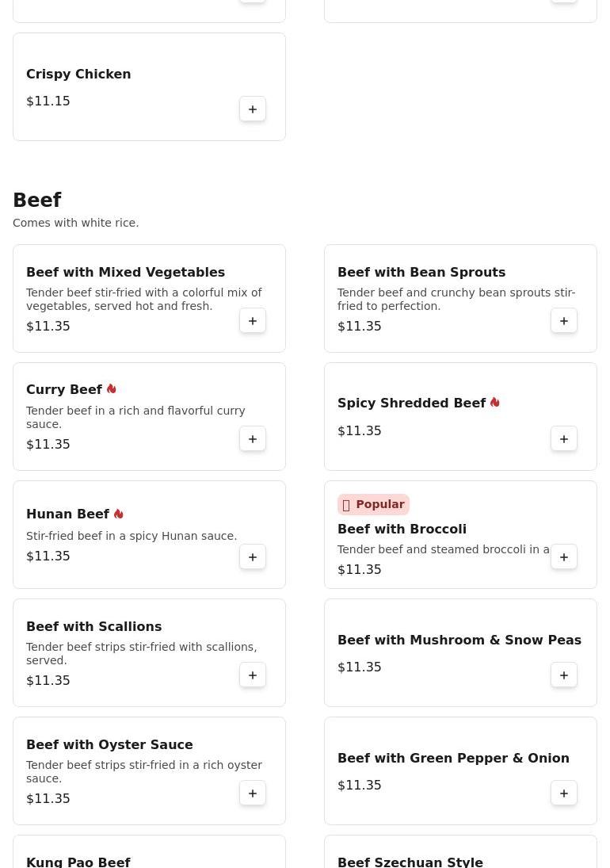Add Beef with Green Pepper & Onion

[x=564, y=793]
